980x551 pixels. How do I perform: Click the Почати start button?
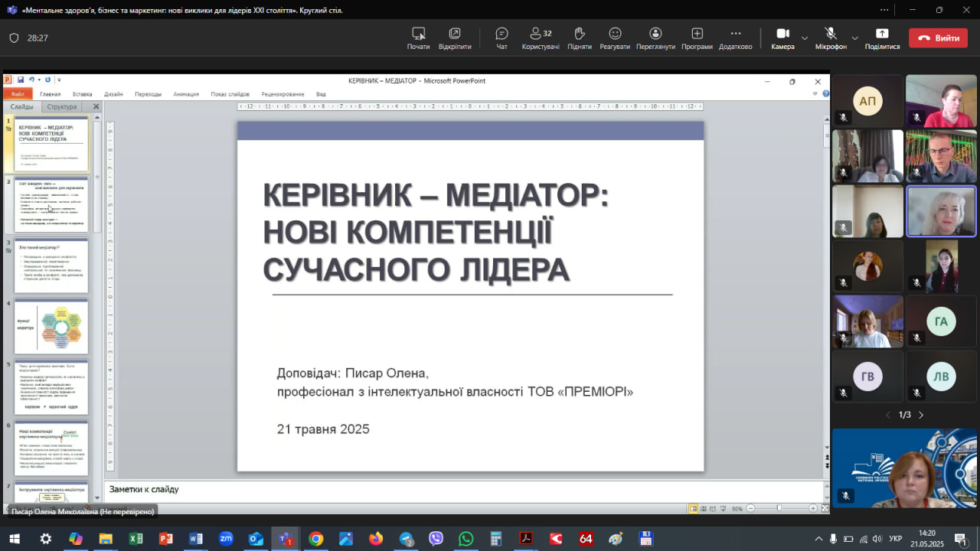(x=418, y=34)
